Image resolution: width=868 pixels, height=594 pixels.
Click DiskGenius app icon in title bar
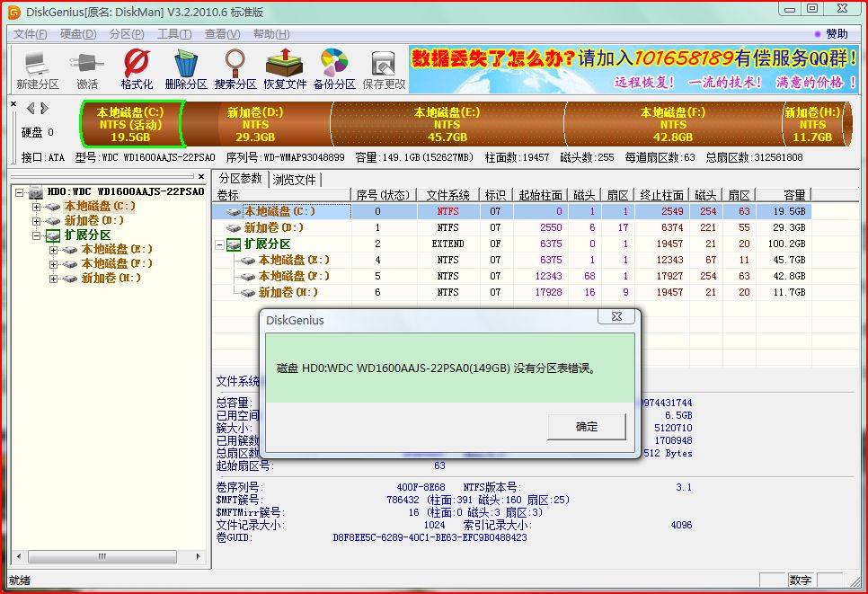13,12
